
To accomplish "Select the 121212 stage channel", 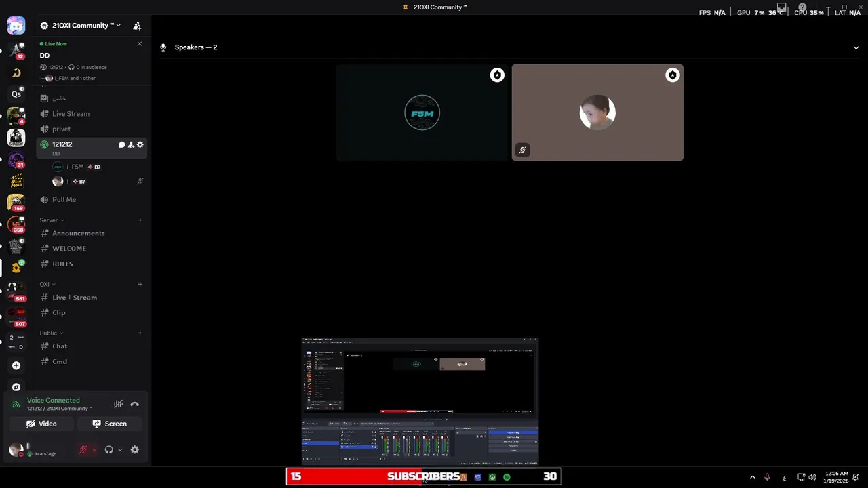I will tap(92, 148).
